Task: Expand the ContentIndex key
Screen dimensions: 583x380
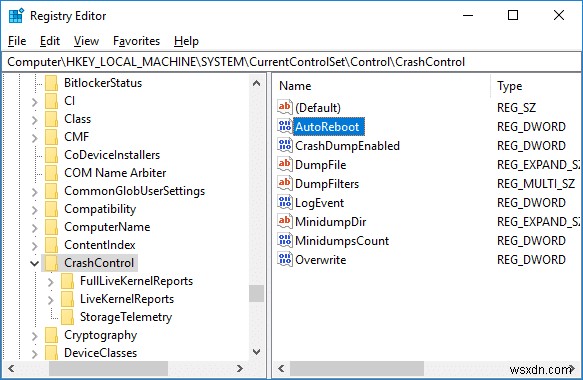Action: coord(35,246)
